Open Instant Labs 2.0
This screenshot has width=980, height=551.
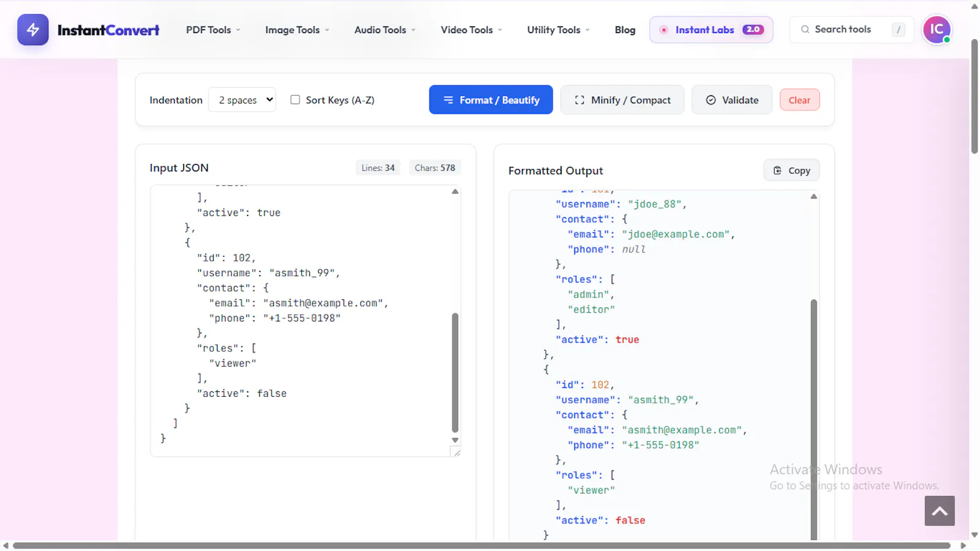pyautogui.click(x=711, y=29)
